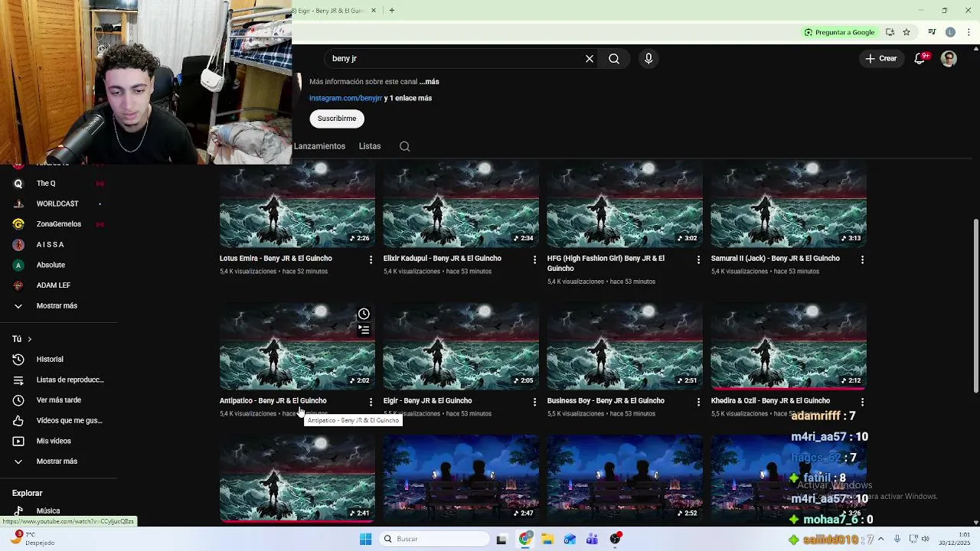Play the Elixir Kadupul thumbnail 2:34
The width and height of the screenshot is (980, 551).
pos(461,204)
